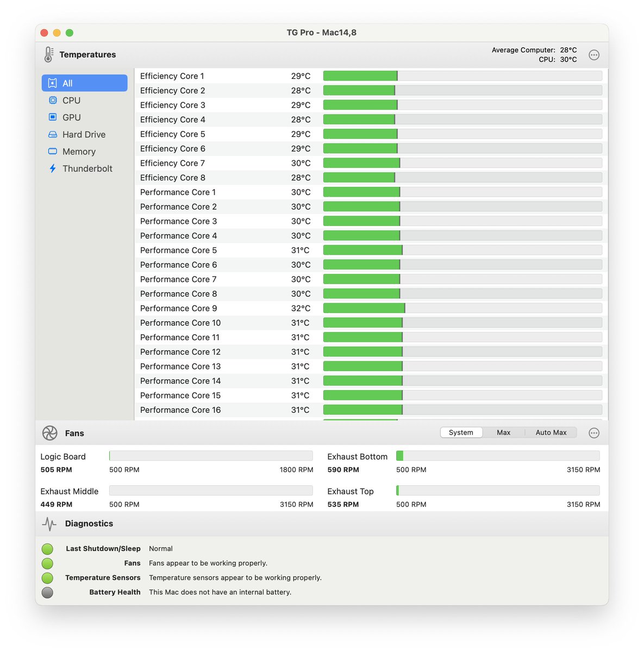644x652 pixels.
Task: Click the 32°C value for Performance Core 9
Action: 301,308
